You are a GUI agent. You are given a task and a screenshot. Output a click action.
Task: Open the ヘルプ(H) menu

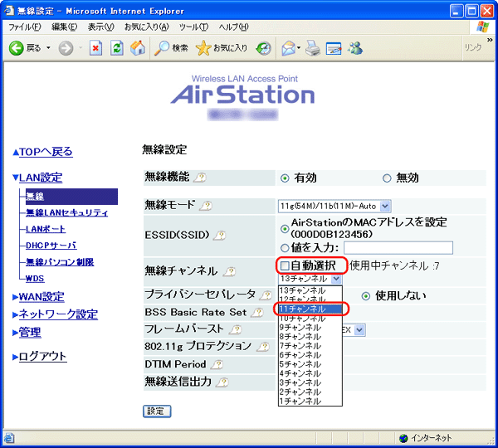[233, 27]
